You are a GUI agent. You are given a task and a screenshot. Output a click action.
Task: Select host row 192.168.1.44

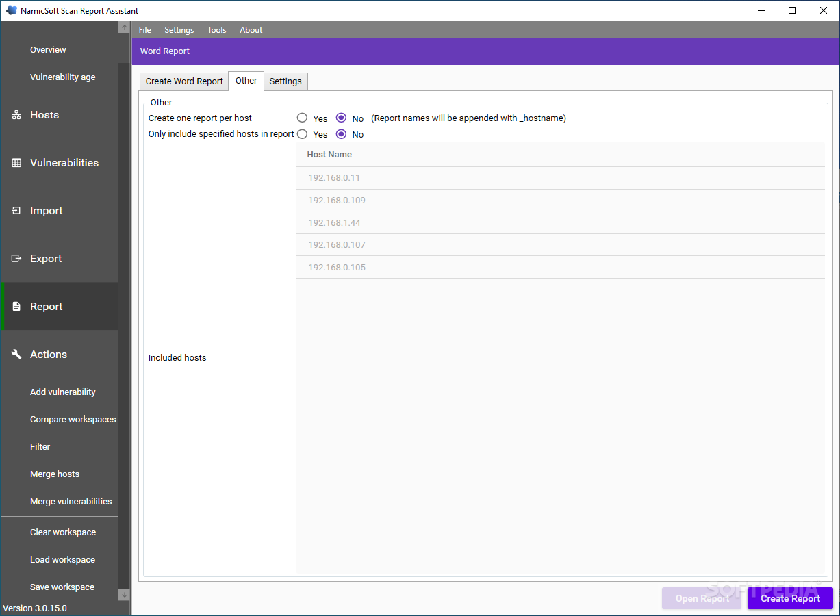[x=560, y=223]
